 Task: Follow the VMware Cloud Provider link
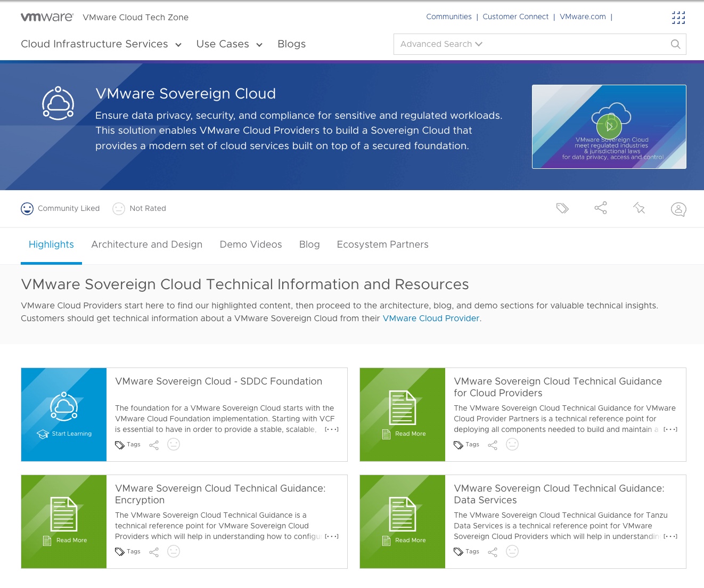coord(431,318)
